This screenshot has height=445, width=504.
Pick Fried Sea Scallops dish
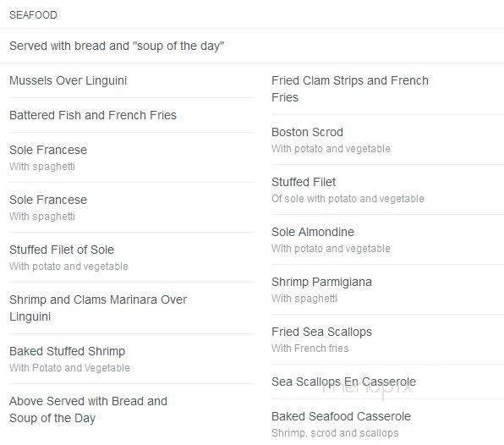(x=321, y=332)
